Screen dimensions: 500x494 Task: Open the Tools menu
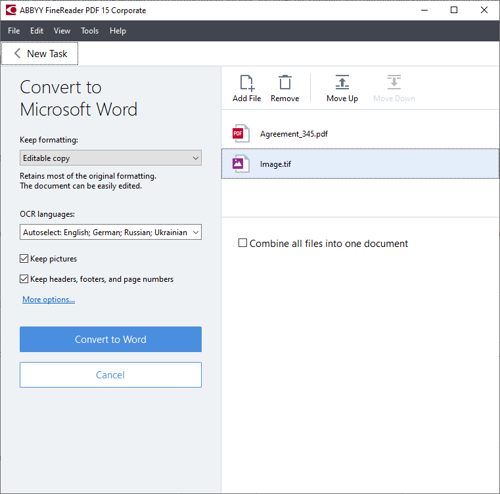(x=90, y=31)
